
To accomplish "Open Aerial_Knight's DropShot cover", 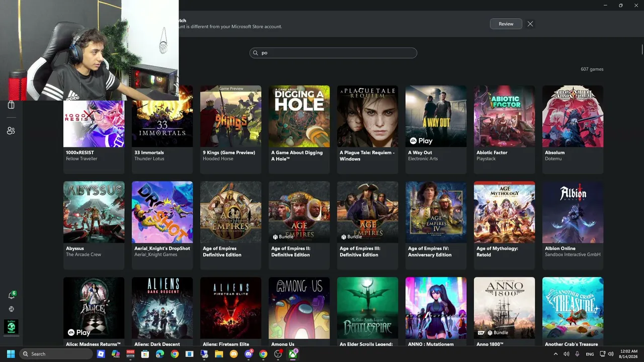I will point(162,212).
